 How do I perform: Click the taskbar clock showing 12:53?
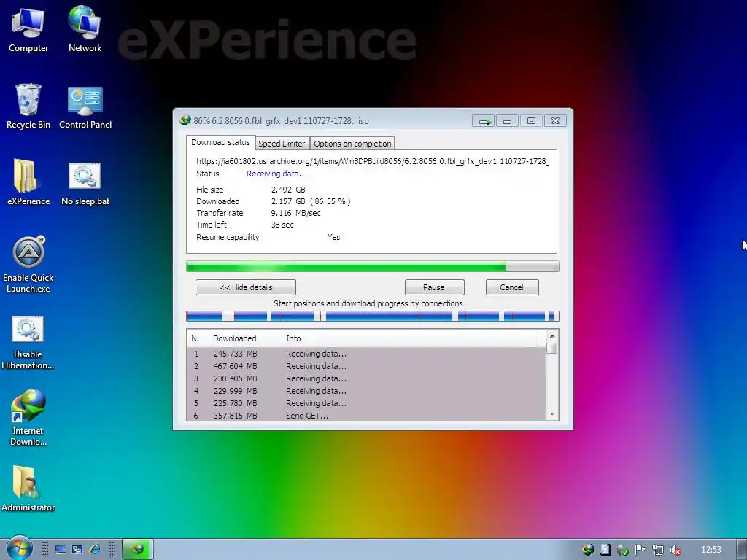(711, 550)
